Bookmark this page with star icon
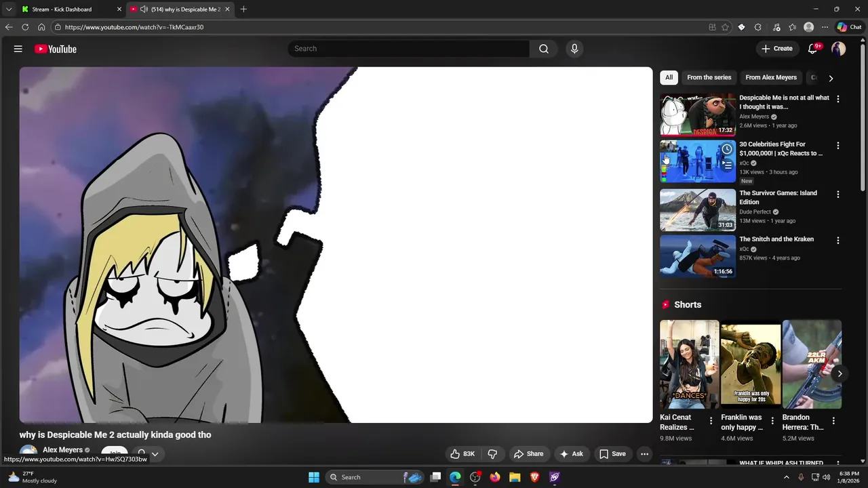This screenshot has height=488, width=868. pos(725,27)
